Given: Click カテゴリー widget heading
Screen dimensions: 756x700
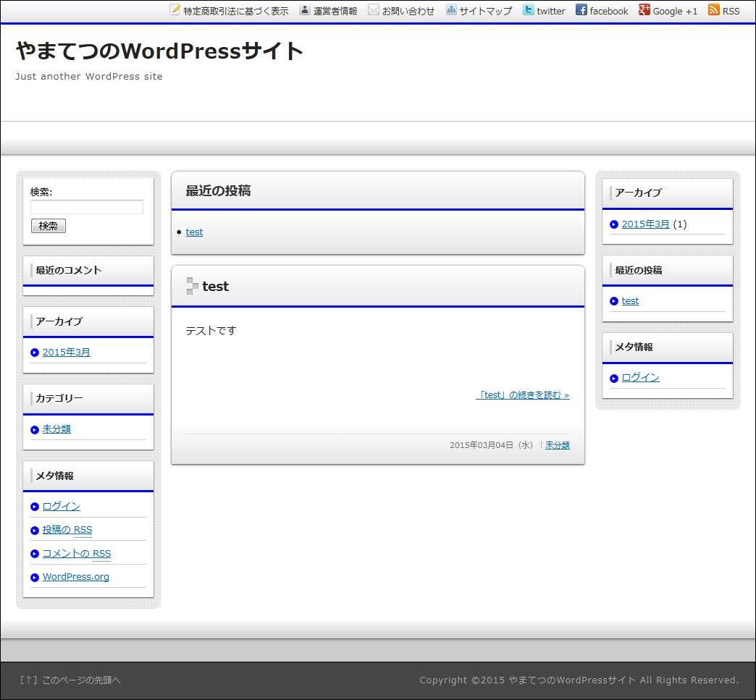Looking at the screenshot, I should [x=59, y=398].
